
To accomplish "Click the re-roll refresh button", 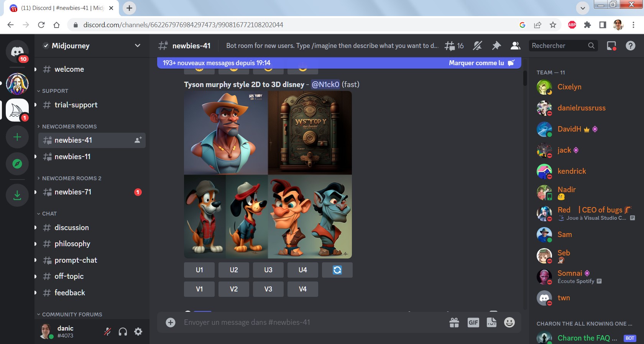I will [x=337, y=270].
